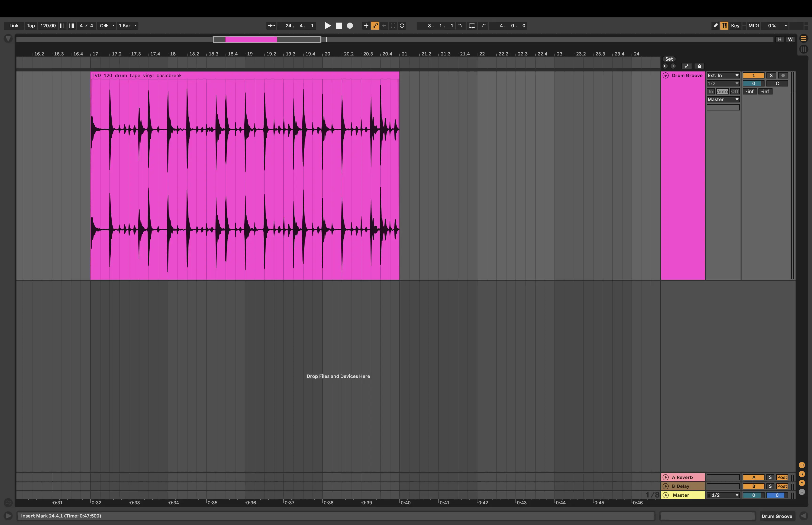Screen dimensions: 812x525
Task: Select the 120.00 tempo field
Action: point(48,26)
